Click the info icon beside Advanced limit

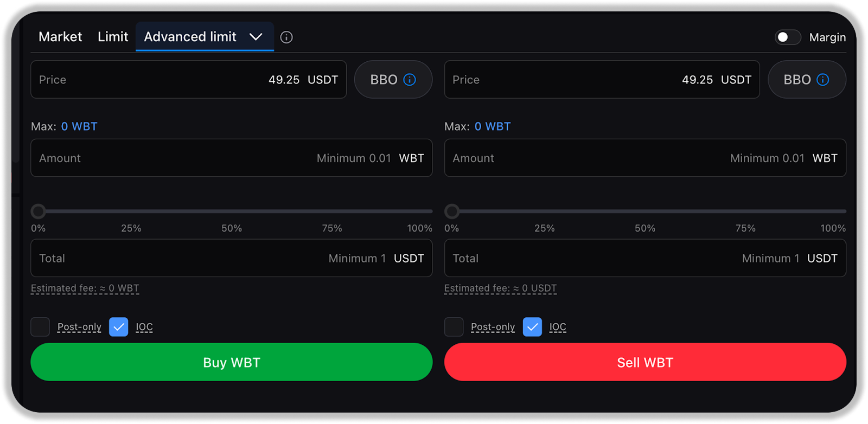coord(286,37)
